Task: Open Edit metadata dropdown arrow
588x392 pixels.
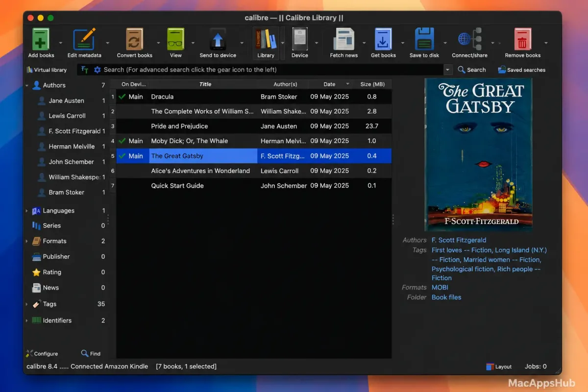Action: pyautogui.click(x=107, y=43)
